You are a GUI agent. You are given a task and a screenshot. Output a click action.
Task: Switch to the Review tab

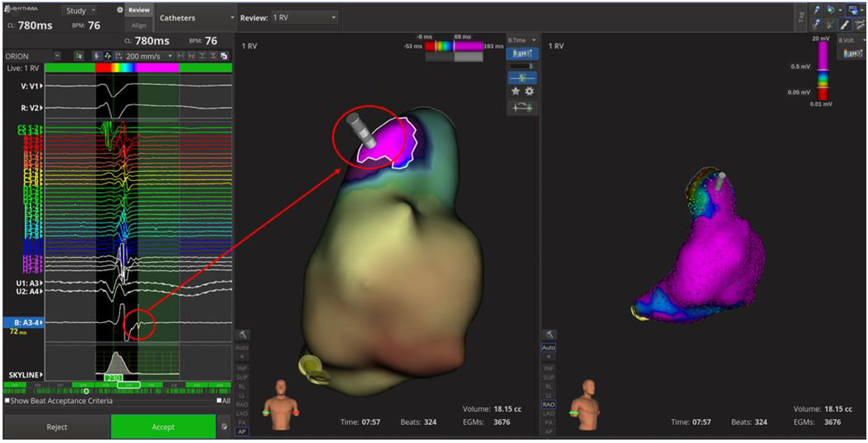tap(139, 10)
